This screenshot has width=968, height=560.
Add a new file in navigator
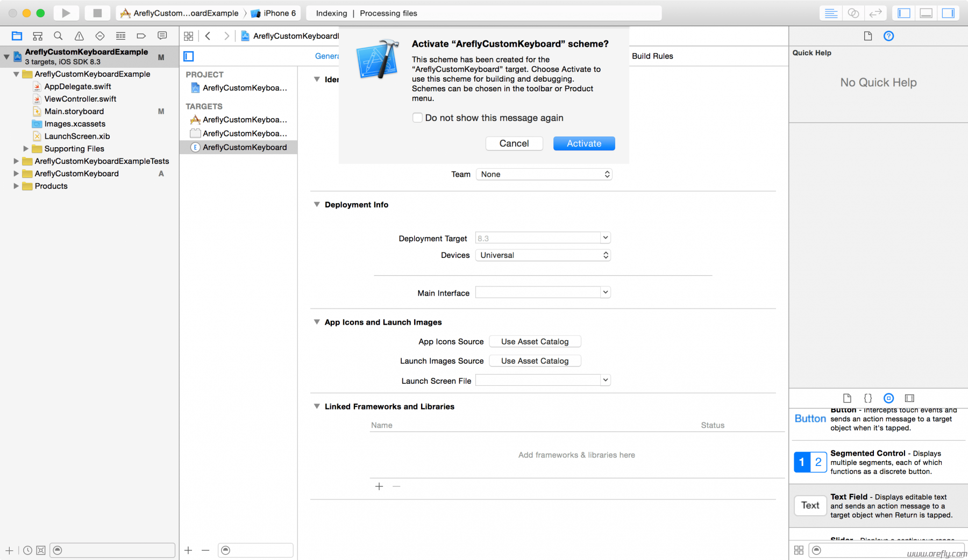pyautogui.click(x=9, y=550)
